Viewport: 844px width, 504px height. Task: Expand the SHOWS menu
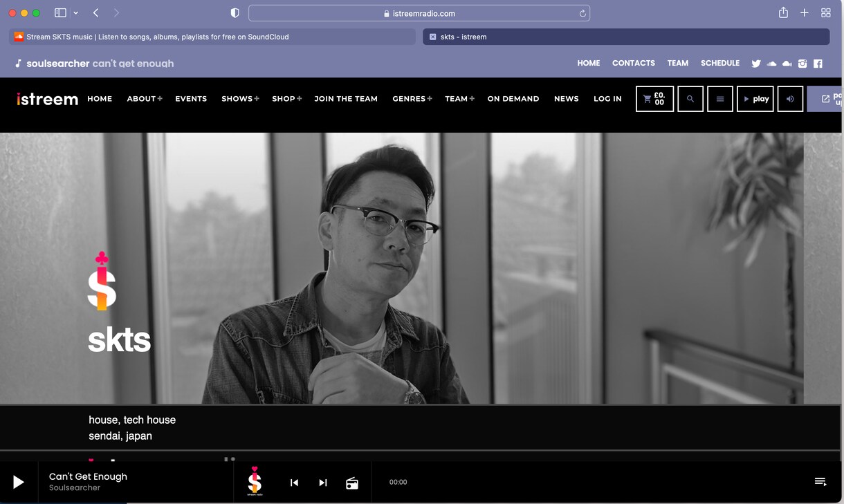240,99
